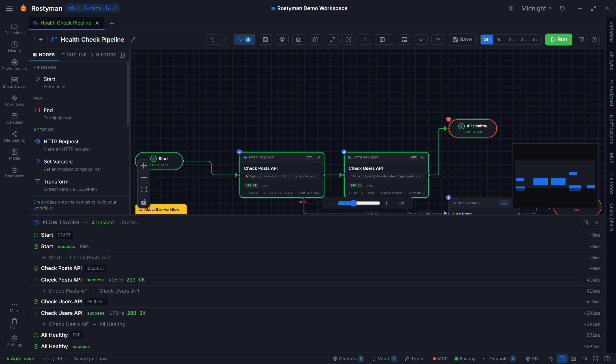Toggle the flow tracer button with badge 4

(244, 40)
